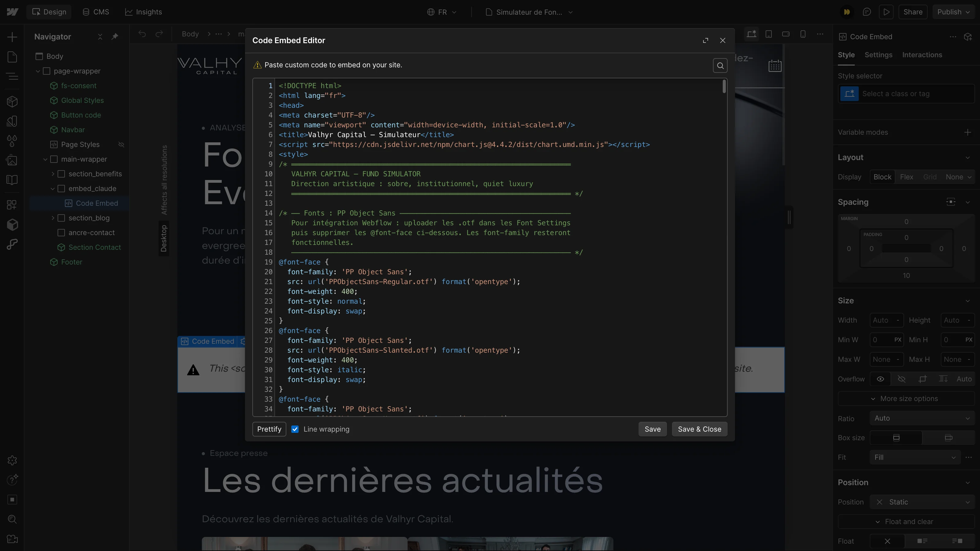Open the search icon in left sidebar
The height and width of the screenshot is (551, 980).
tap(12, 519)
